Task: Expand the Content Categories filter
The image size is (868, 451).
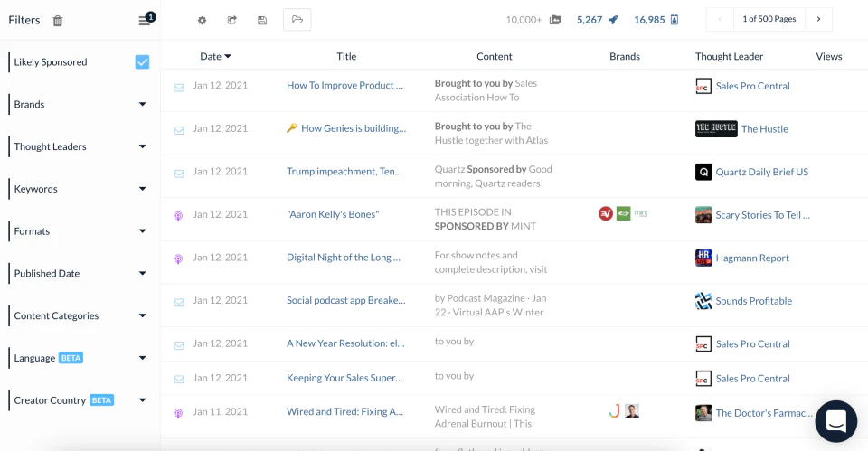Action: [x=142, y=315]
